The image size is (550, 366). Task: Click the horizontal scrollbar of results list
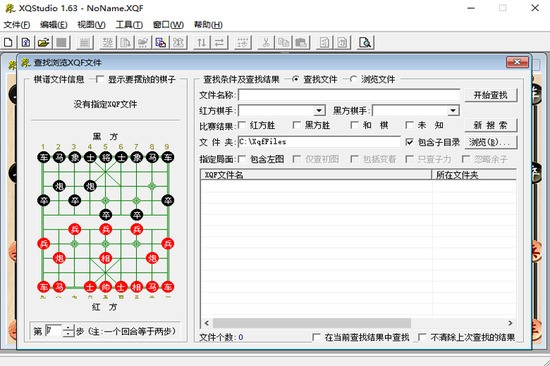click(x=358, y=323)
